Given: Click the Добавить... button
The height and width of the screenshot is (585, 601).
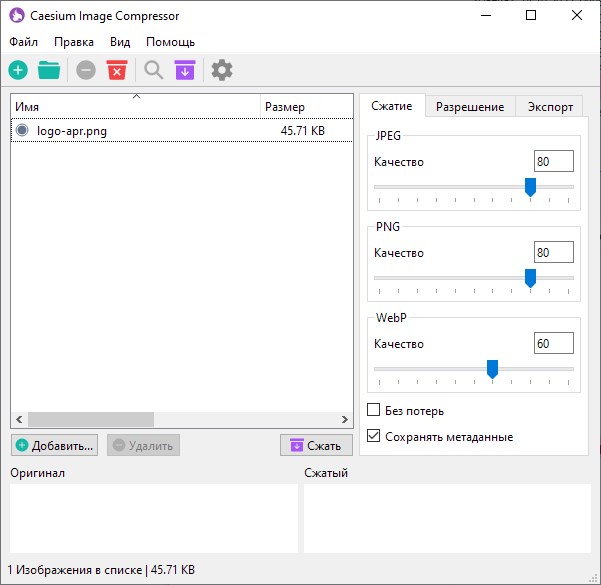Looking at the screenshot, I should pyautogui.click(x=54, y=445).
